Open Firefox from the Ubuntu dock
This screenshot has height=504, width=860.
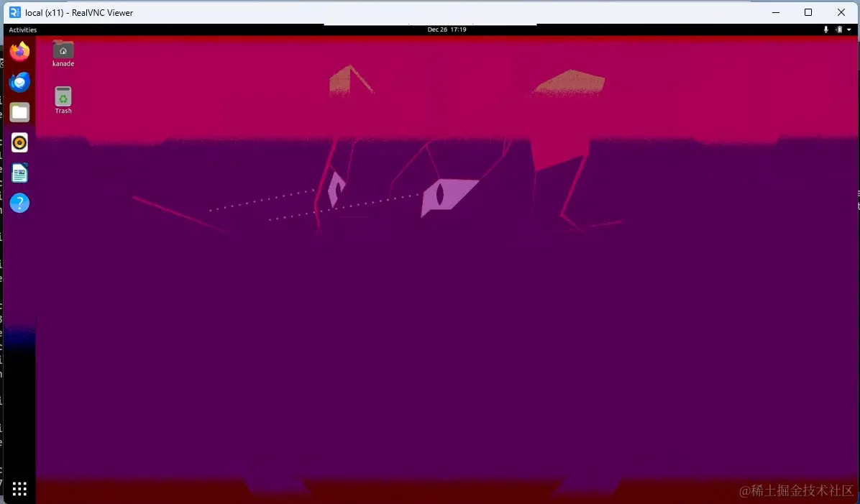(x=19, y=52)
